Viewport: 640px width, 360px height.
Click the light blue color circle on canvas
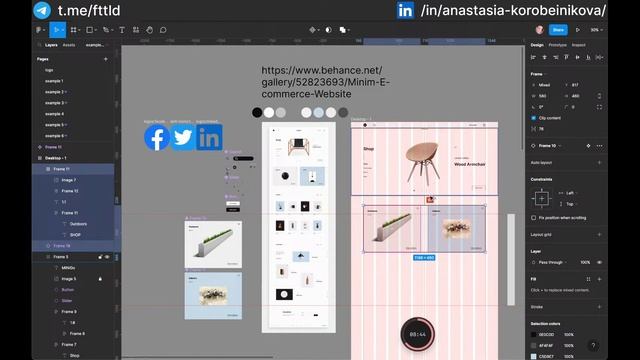point(318,112)
